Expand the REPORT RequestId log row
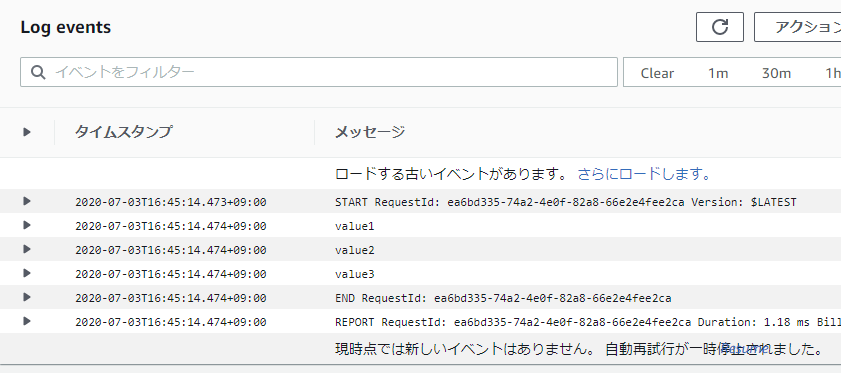Viewport: 841px width, 373px height. pos(27,321)
